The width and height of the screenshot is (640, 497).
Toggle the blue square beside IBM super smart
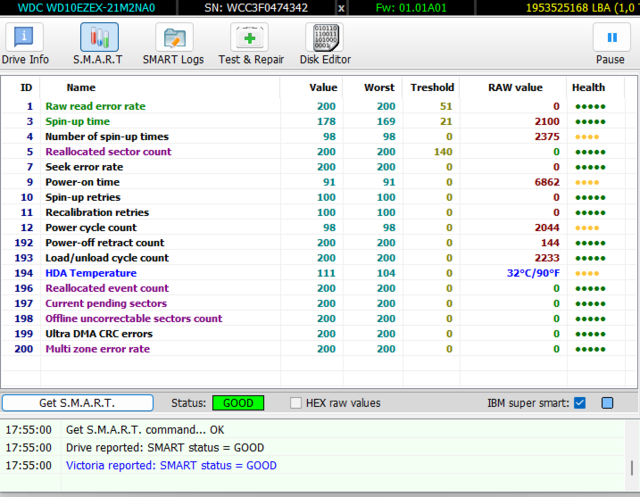[x=607, y=403]
